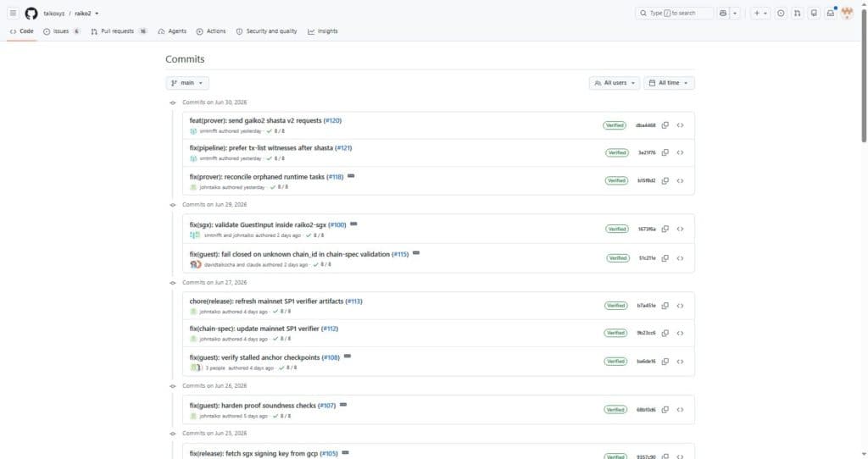Open the user avatar menu

(x=847, y=13)
